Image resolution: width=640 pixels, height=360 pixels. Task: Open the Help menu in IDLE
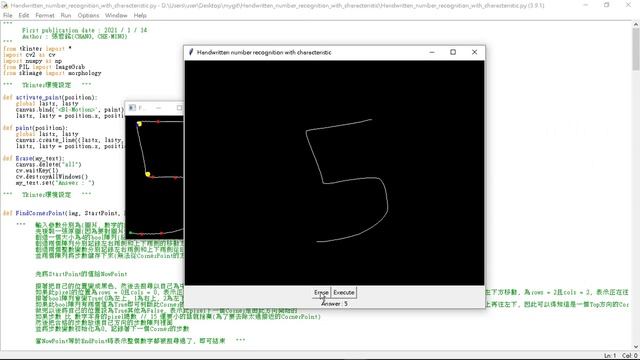point(140,15)
